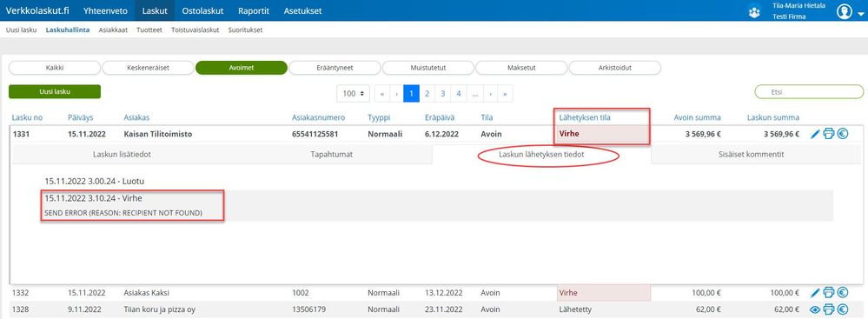Click euro icon on invoice 1328 row

pyautogui.click(x=843, y=309)
